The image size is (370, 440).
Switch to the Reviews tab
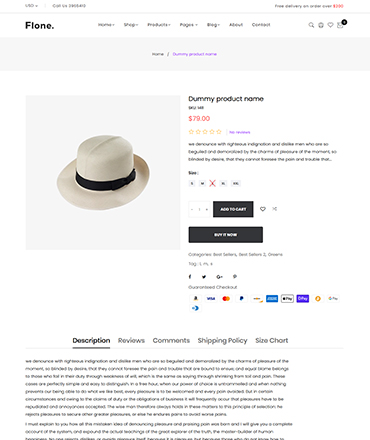[x=131, y=340]
